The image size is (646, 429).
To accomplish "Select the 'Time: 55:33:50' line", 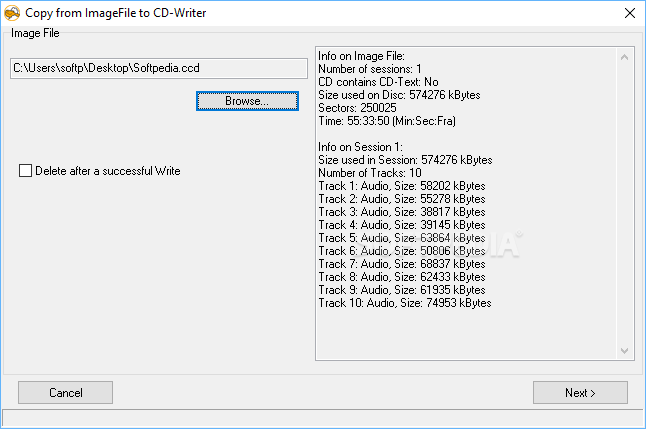I will pyautogui.click(x=387, y=121).
